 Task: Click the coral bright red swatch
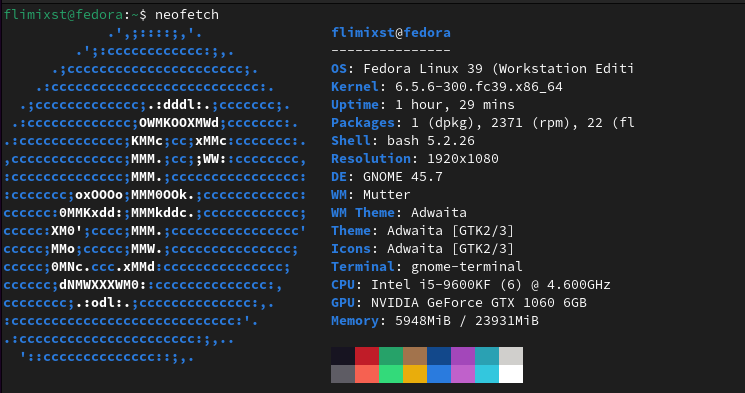[x=367, y=374]
